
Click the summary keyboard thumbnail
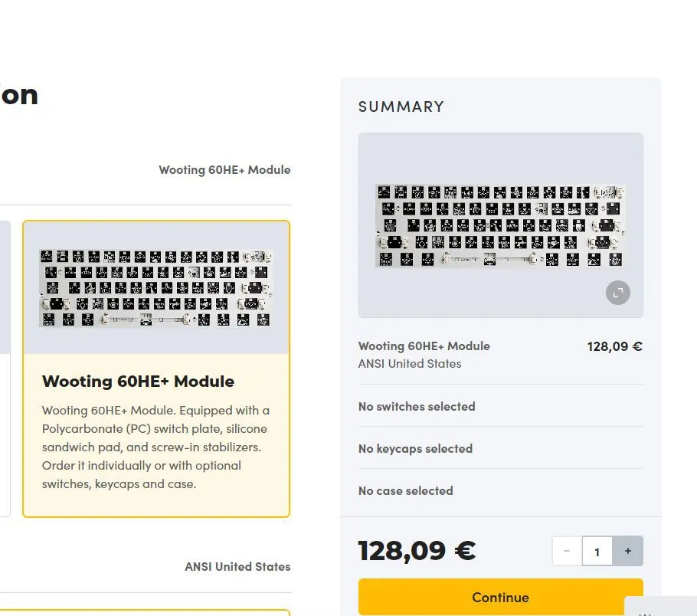tap(500, 224)
